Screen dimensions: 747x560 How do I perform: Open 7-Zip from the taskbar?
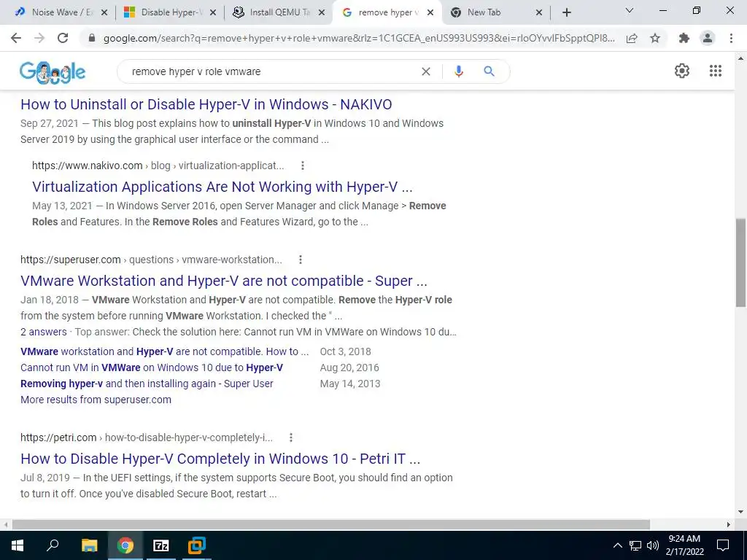(161, 545)
